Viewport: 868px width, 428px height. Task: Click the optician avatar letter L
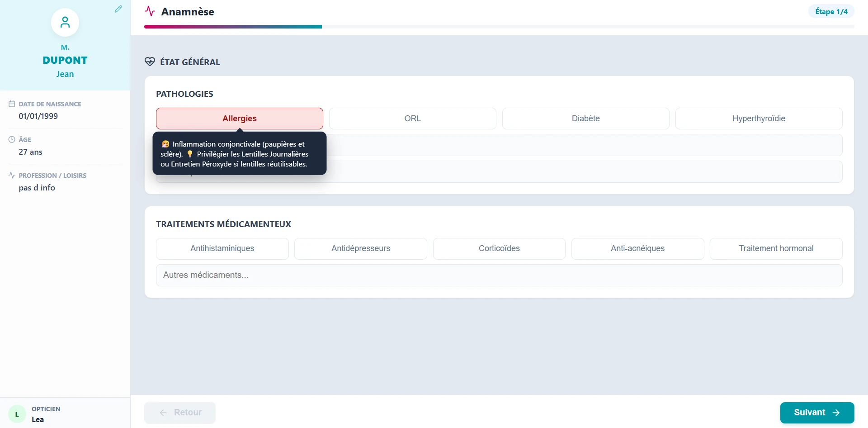point(17,414)
